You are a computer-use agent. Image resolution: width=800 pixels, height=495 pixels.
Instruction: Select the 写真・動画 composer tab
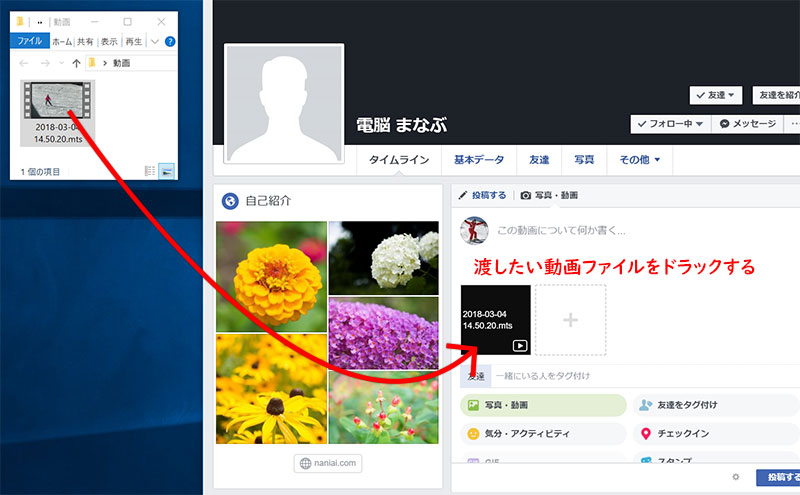coord(549,195)
